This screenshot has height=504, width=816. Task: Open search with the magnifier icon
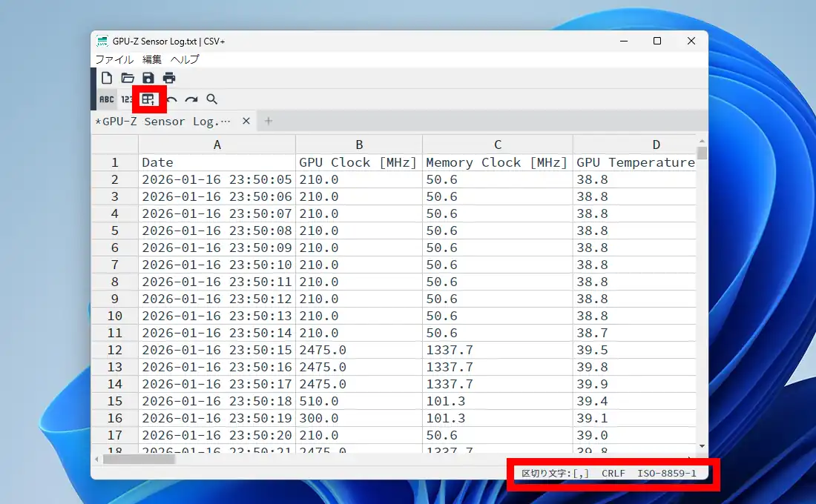212,99
